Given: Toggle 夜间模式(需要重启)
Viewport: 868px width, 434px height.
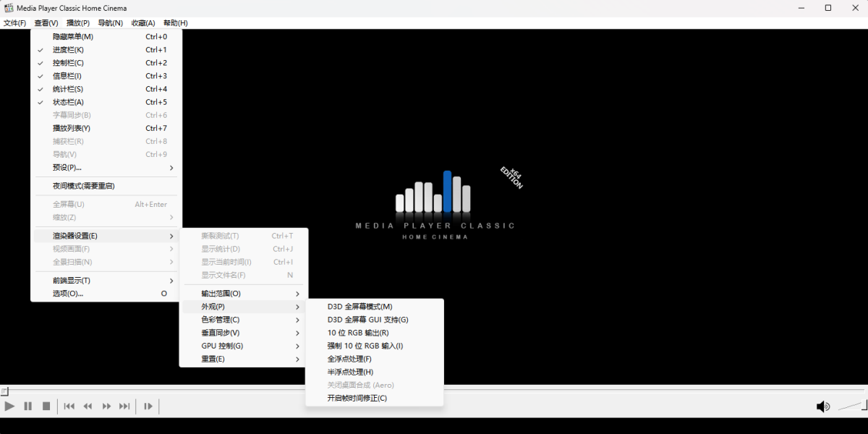Looking at the screenshot, I should [x=106, y=186].
